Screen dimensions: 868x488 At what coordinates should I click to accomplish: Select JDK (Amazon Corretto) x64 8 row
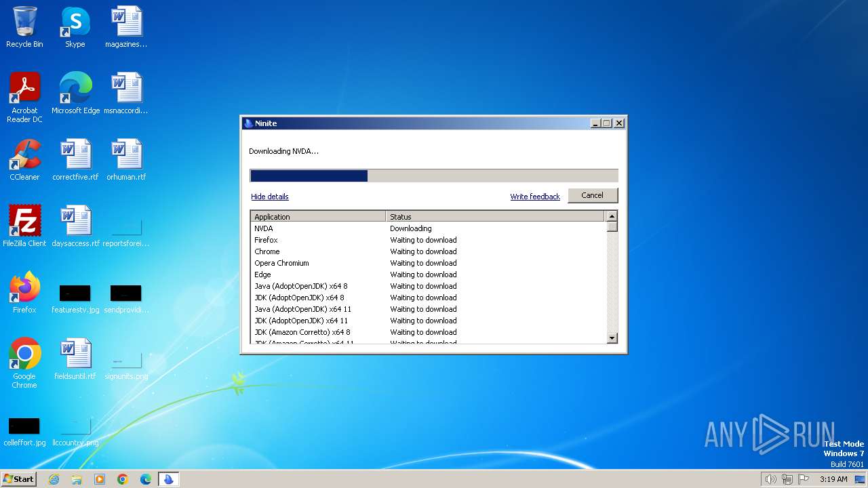click(428, 332)
